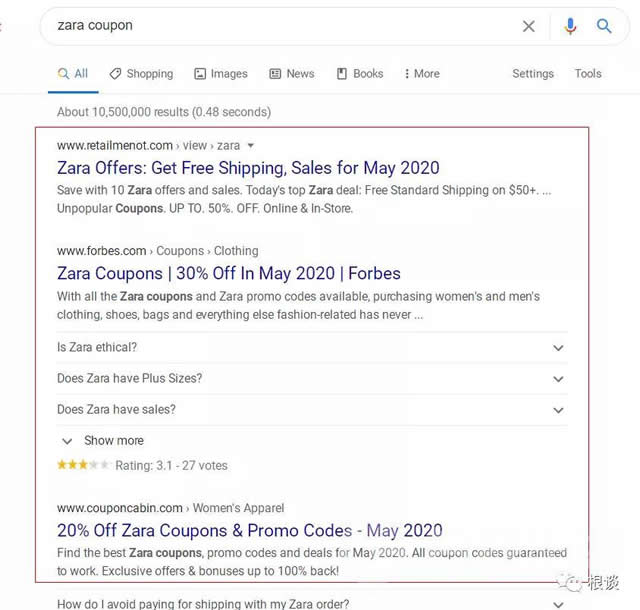This screenshot has width=640, height=610.
Task: Submit query with the magnifier search icon
Action: pyautogui.click(x=604, y=26)
